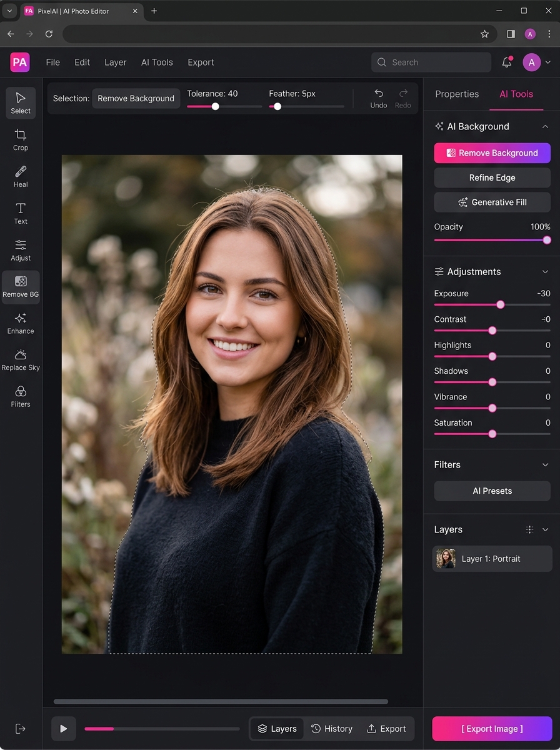Click the Layers panel grid options icon
560x750 pixels.
[x=529, y=529]
